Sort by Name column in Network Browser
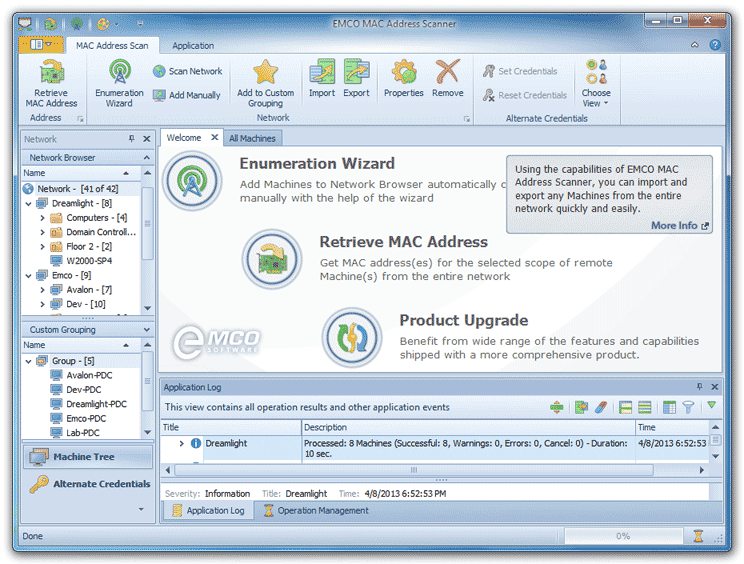744x564 pixels. [81, 173]
